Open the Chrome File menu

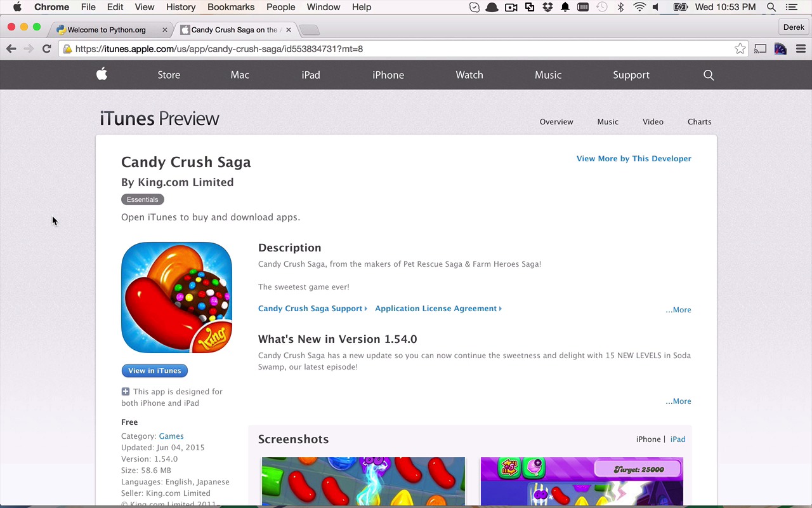[88, 7]
